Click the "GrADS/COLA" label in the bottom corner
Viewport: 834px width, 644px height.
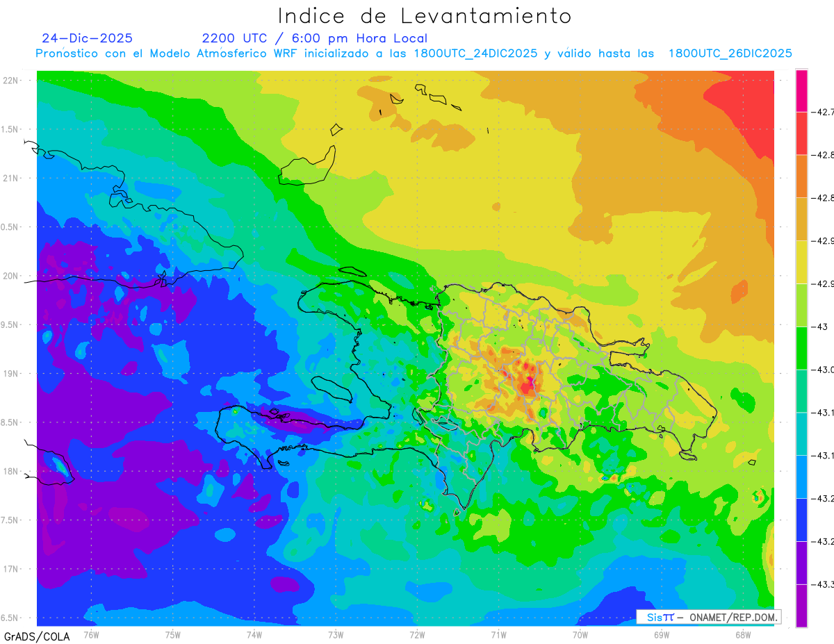[37, 636]
